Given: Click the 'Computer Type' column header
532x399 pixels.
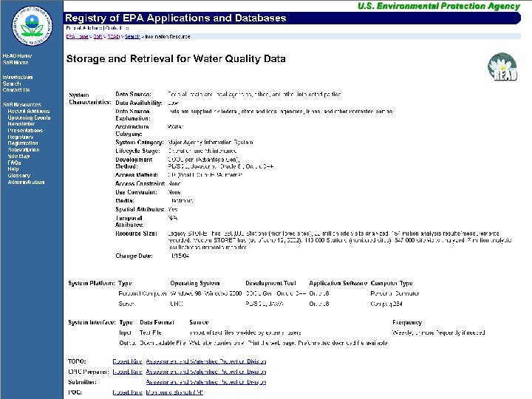Looking at the screenshot, I should click(392, 283).
